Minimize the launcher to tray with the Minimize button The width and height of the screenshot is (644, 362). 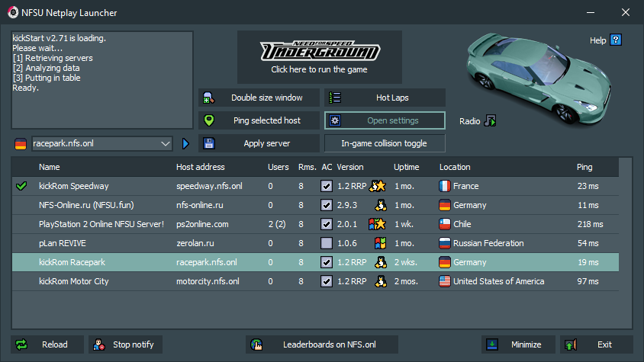coord(518,344)
